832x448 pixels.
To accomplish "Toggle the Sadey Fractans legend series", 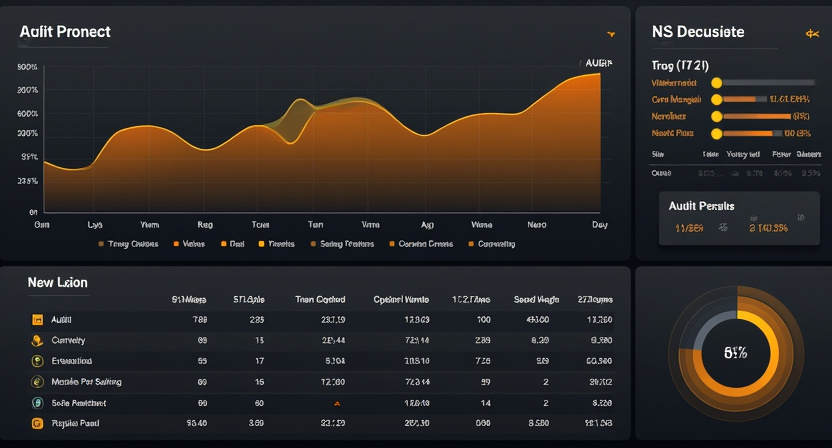I will click(343, 243).
